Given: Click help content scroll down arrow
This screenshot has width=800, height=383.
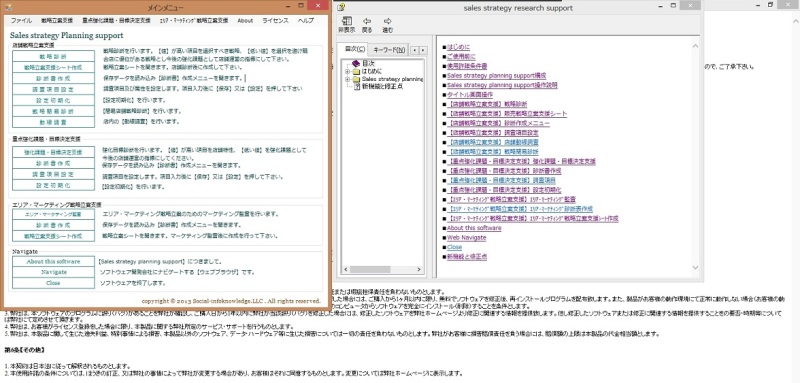Looking at the screenshot, I should (x=695, y=267).
